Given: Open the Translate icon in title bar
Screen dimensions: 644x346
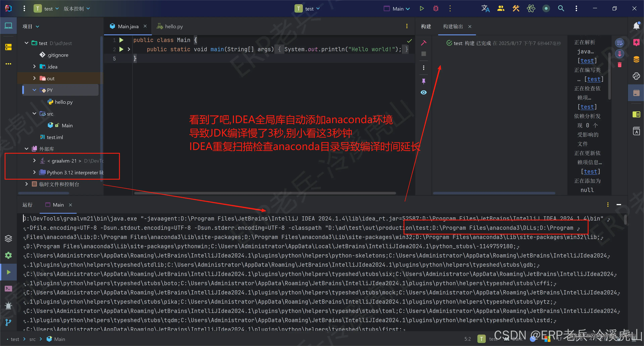Looking at the screenshot, I should pos(485,9).
